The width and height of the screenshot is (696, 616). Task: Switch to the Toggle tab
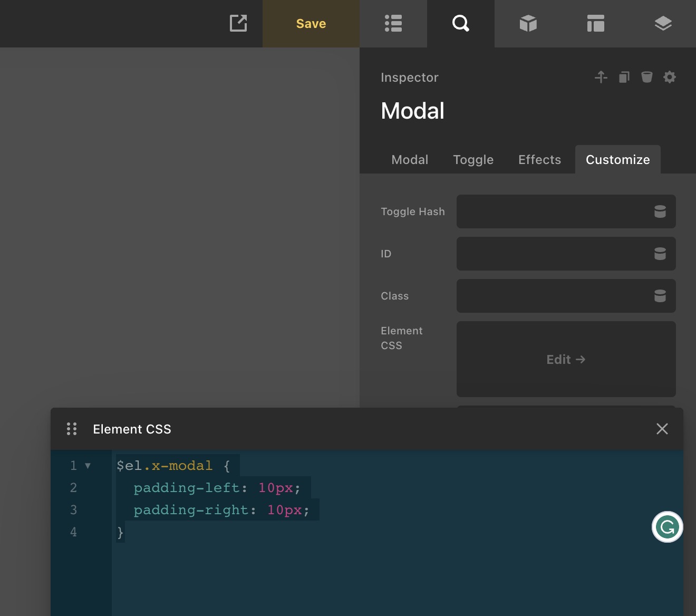[473, 160]
